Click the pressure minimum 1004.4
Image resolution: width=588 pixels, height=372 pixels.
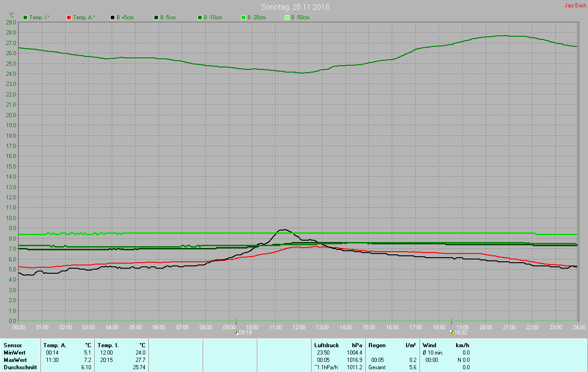(354, 353)
